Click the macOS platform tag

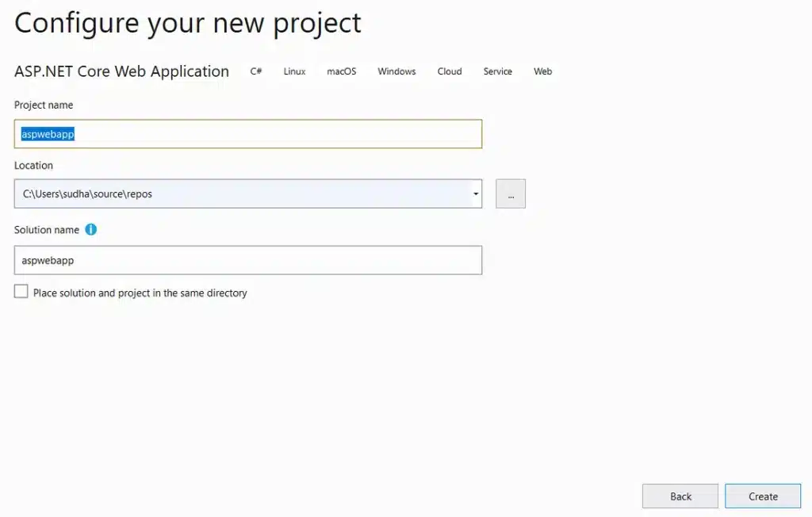click(341, 71)
